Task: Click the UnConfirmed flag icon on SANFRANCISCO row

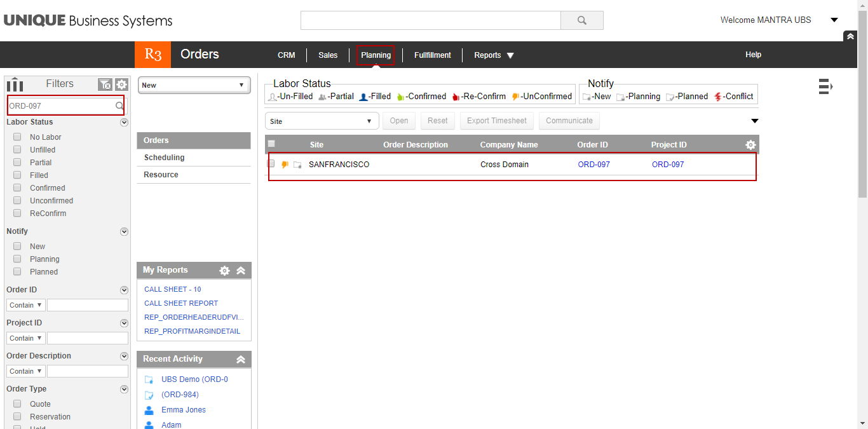Action: (x=285, y=164)
